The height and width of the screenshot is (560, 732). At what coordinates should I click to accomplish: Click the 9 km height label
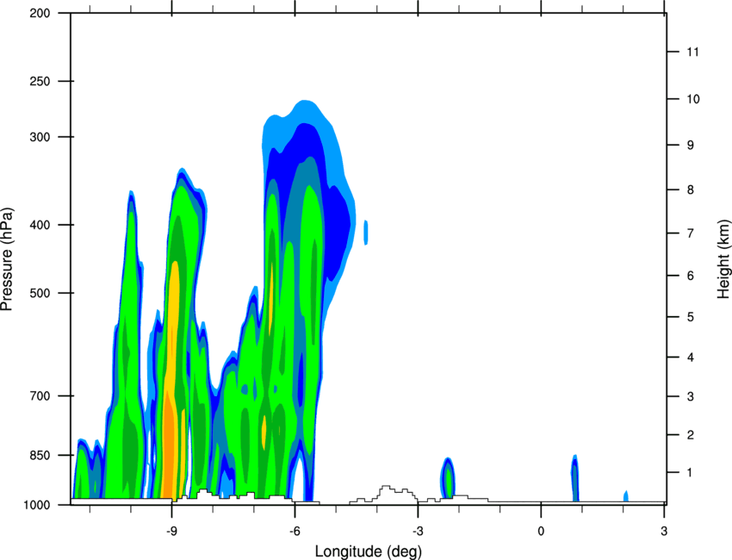690,146
